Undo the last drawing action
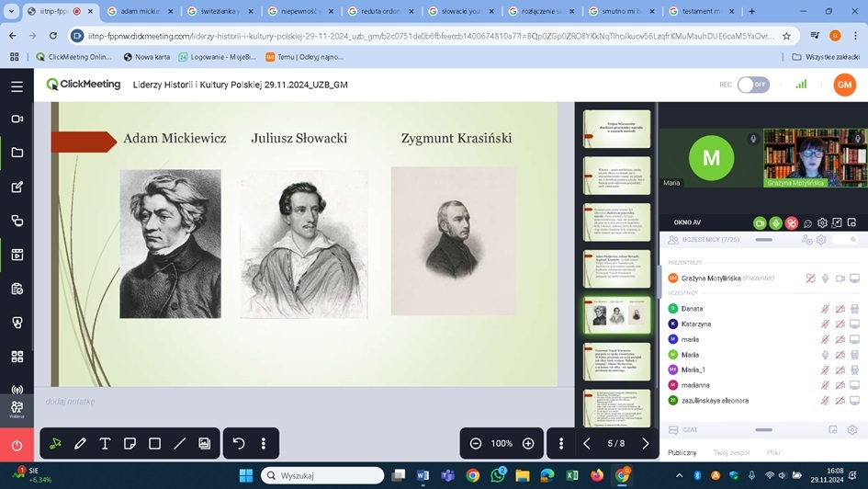Screen dimensions: 868x489 (239, 444)
